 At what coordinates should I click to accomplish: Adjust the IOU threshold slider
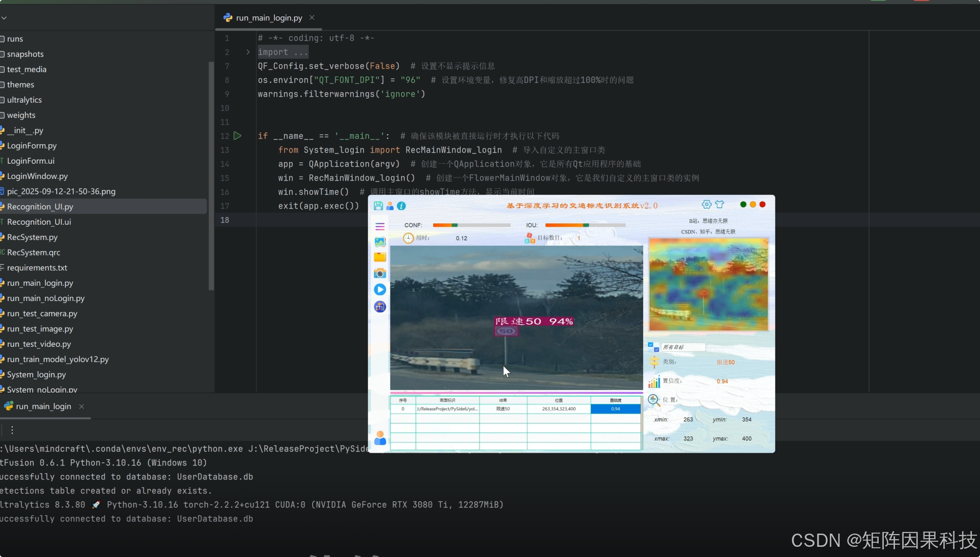point(585,225)
